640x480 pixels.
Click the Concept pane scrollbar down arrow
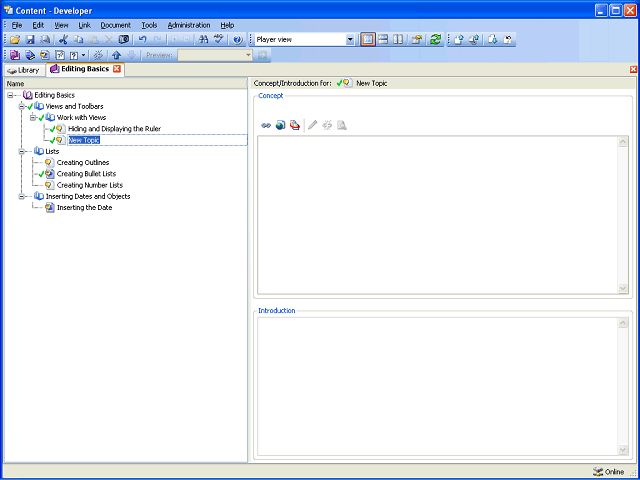623,288
